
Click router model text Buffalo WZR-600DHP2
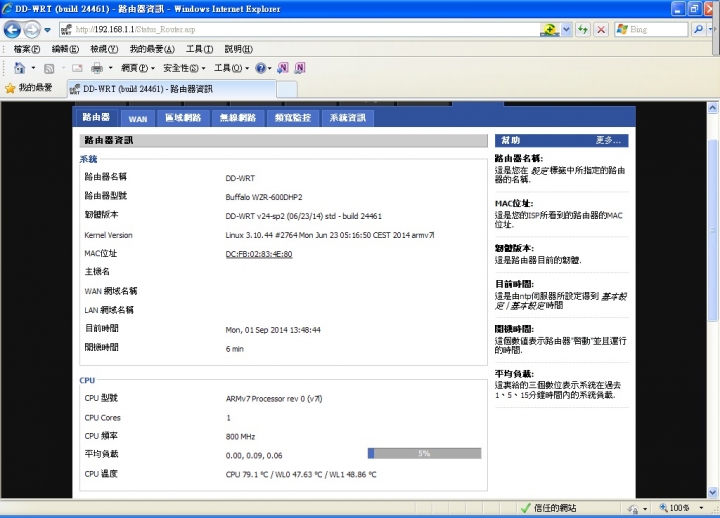click(x=264, y=197)
